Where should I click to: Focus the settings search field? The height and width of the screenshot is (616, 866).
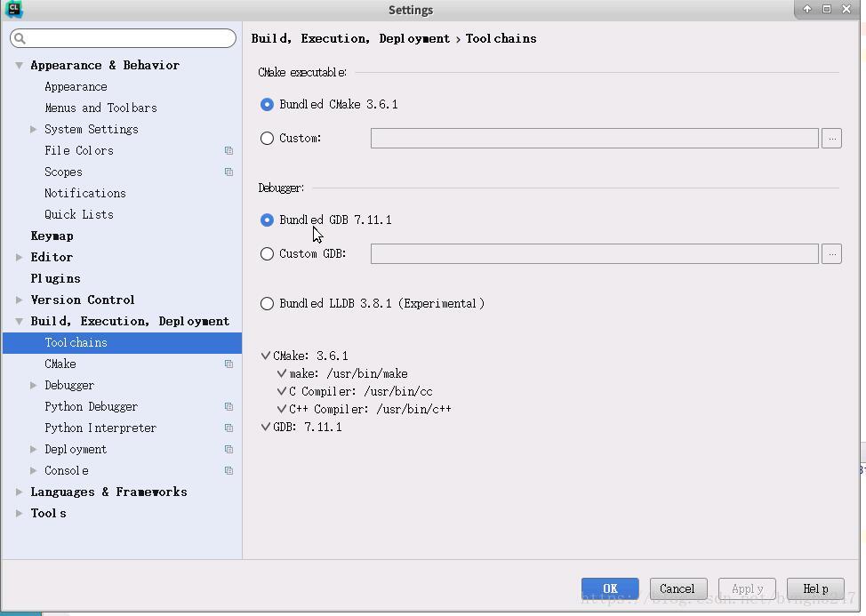coord(123,38)
